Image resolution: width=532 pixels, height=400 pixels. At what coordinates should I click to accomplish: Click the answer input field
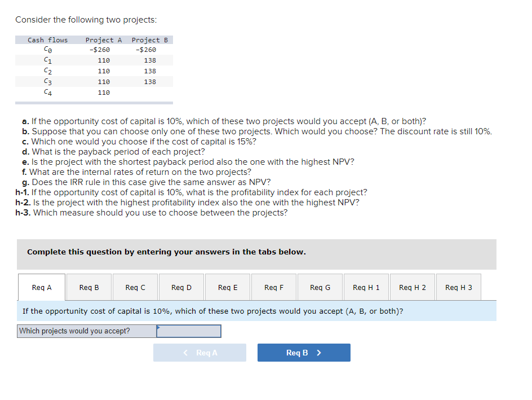point(192,331)
